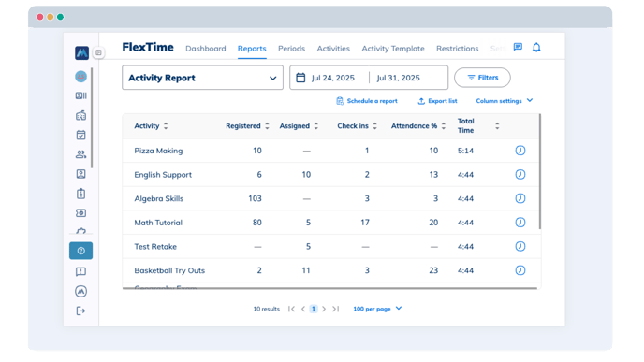Click the Pizza Making activity name

click(x=158, y=151)
